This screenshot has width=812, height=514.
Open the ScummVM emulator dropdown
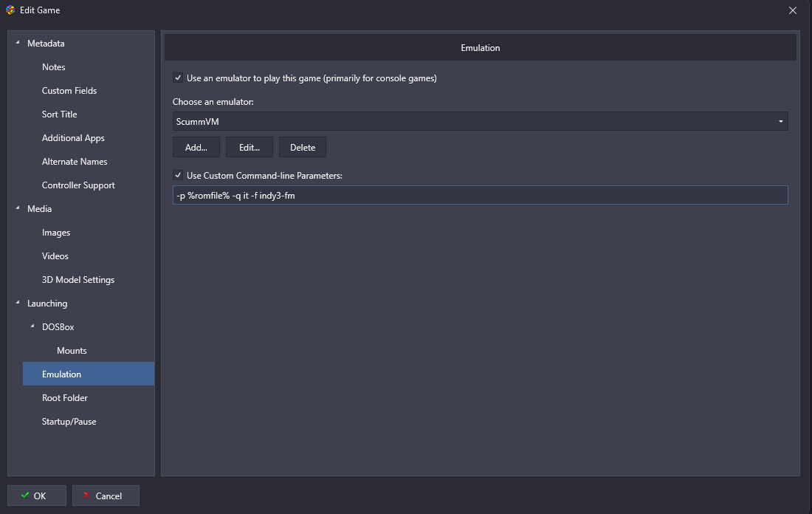(480, 121)
